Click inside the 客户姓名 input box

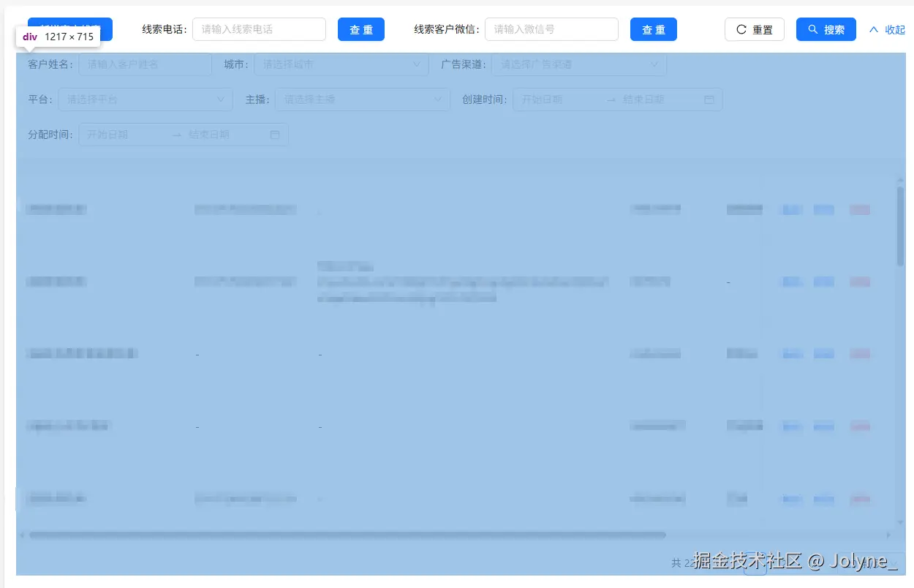(x=145, y=64)
